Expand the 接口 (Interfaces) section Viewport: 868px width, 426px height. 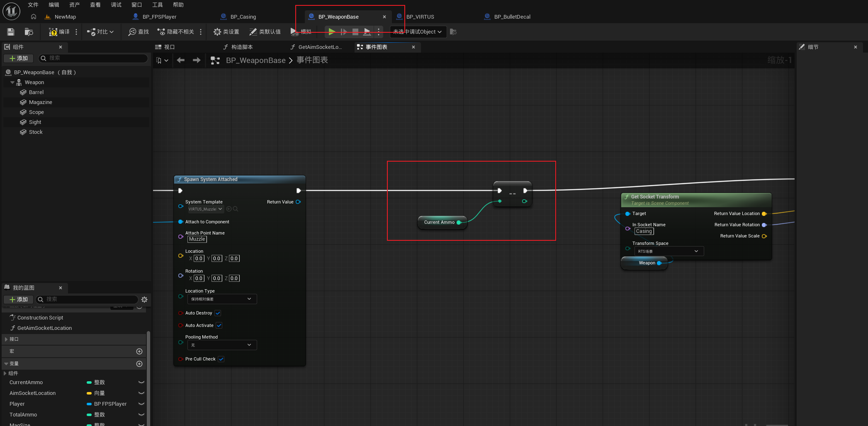(6, 339)
